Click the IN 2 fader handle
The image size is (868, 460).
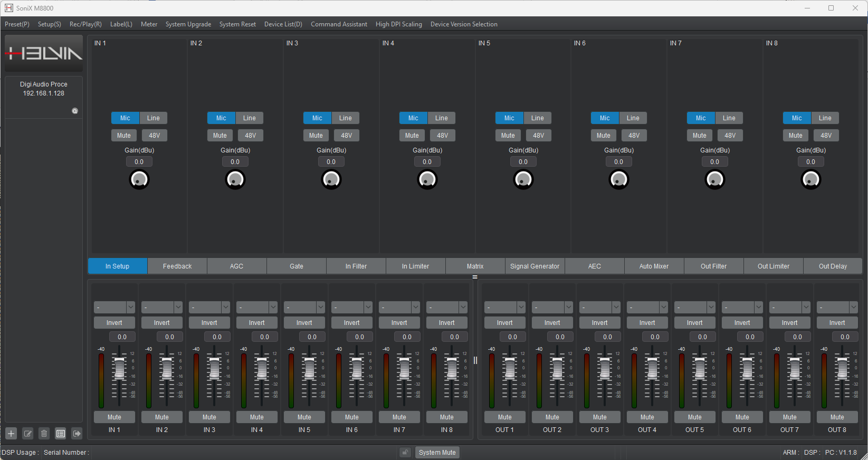click(x=167, y=368)
